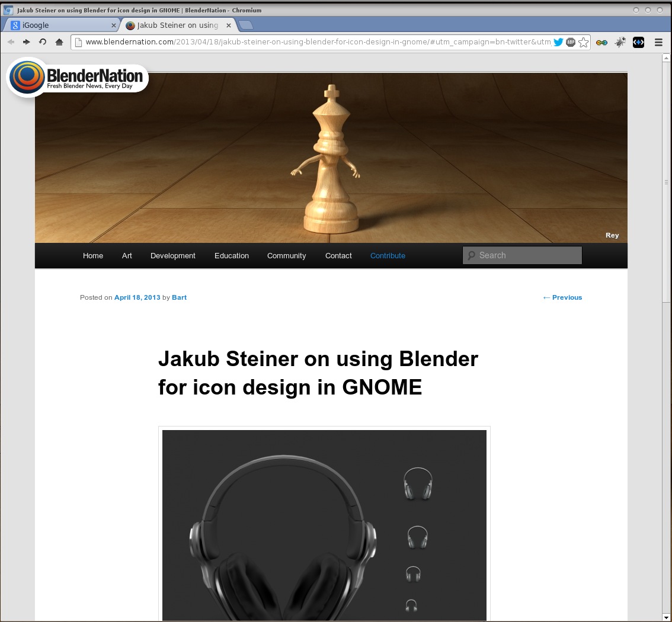This screenshot has width=672, height=622.
Task: Switch to the iGoogle tab
Action: coord(60,25)
